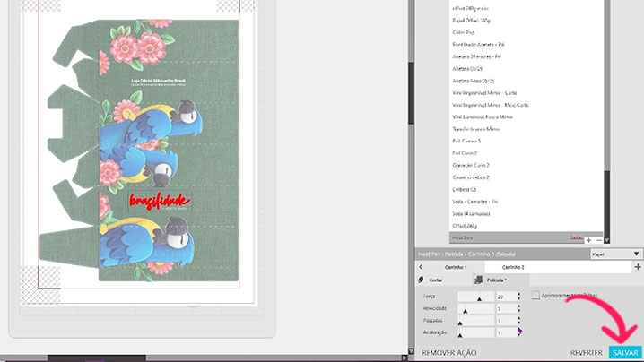Click the red Salvar link in Heat Pen row
644x362 pixels.
coord(576,237)
